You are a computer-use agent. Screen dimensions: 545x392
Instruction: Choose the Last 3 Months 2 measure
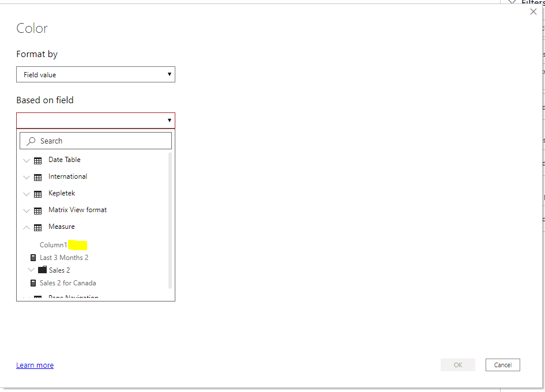64,258
